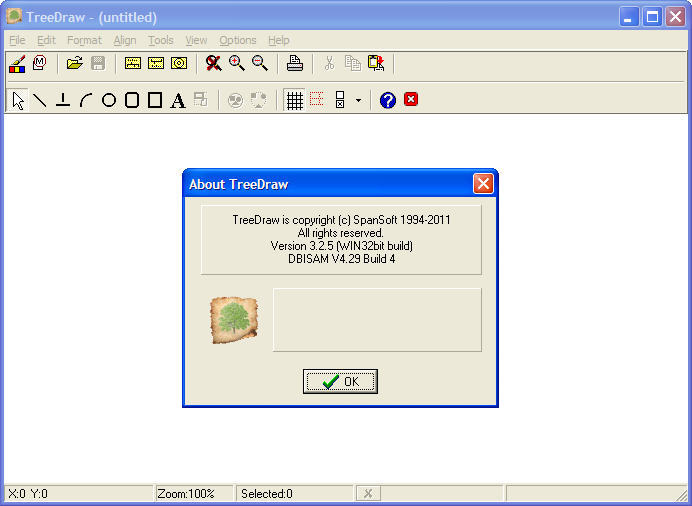Select the arc drawing tool
This screenshot has height=506, width=692.
(86, 100)
